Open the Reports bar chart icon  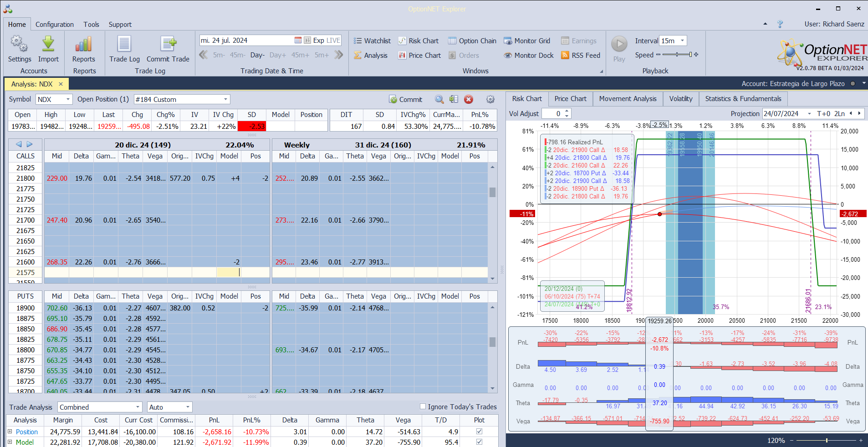coord(84,44)
